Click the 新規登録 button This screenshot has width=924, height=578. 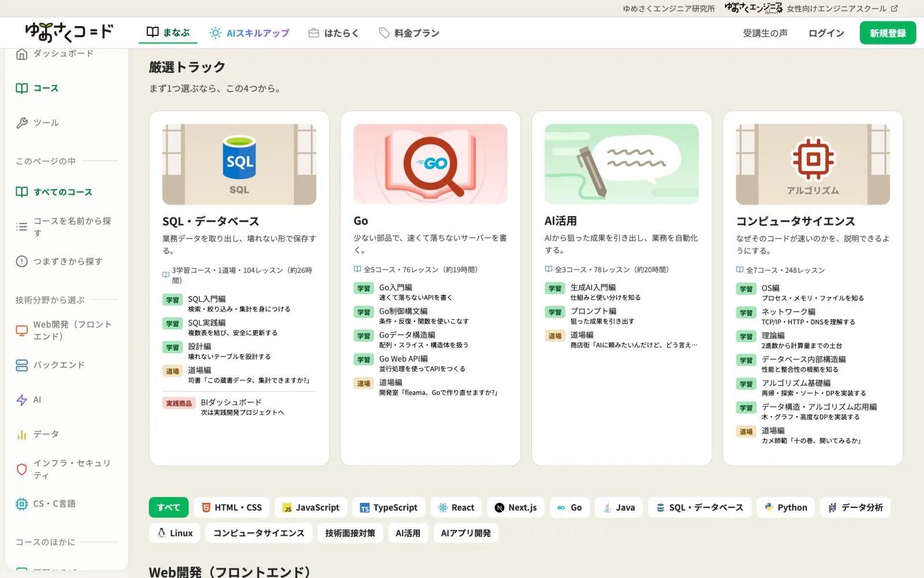pyautogui.click(x=888, y=33)
